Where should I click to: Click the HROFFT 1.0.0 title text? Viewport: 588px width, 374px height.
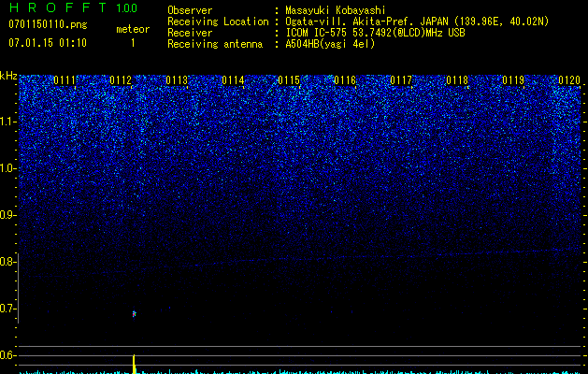(x=73, y=7)
